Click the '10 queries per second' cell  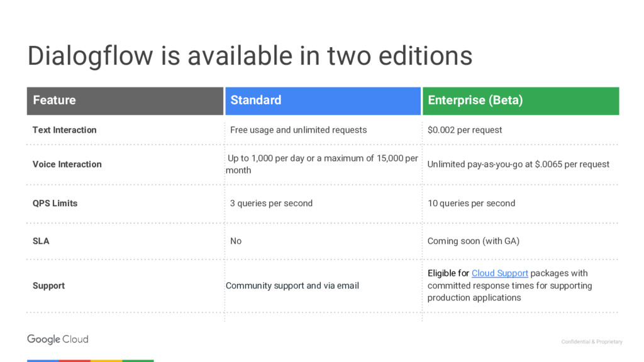(x=471, y=203)
